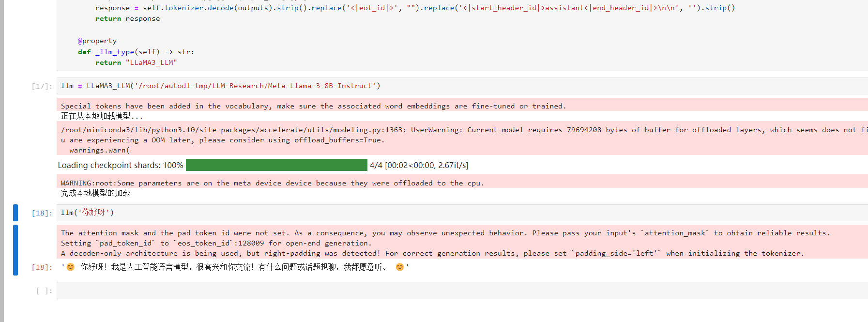Click the green checkpoint shards progress bar
868x322 pixels.
pos(276,165)
